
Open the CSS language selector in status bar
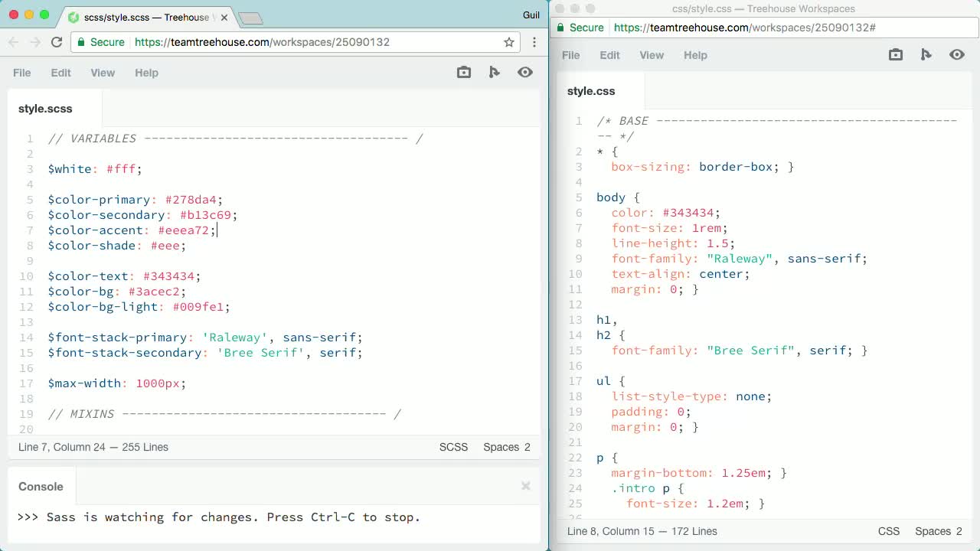click(x=889, y=531)
